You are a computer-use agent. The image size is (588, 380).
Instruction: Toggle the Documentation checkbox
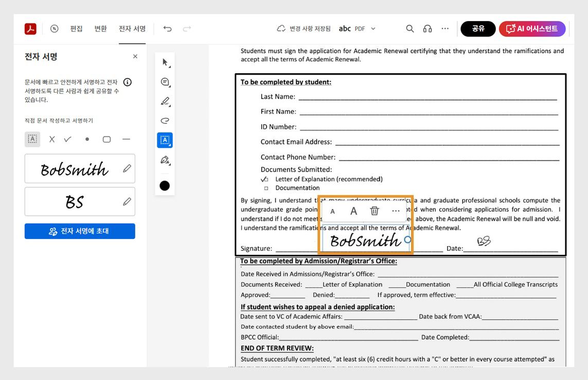266,188
